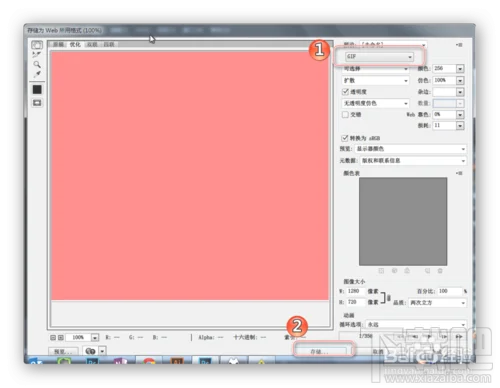This screenshot has height=388, width=500.
Task: Click the lock color icon under color table
Action: pos(407,271)
